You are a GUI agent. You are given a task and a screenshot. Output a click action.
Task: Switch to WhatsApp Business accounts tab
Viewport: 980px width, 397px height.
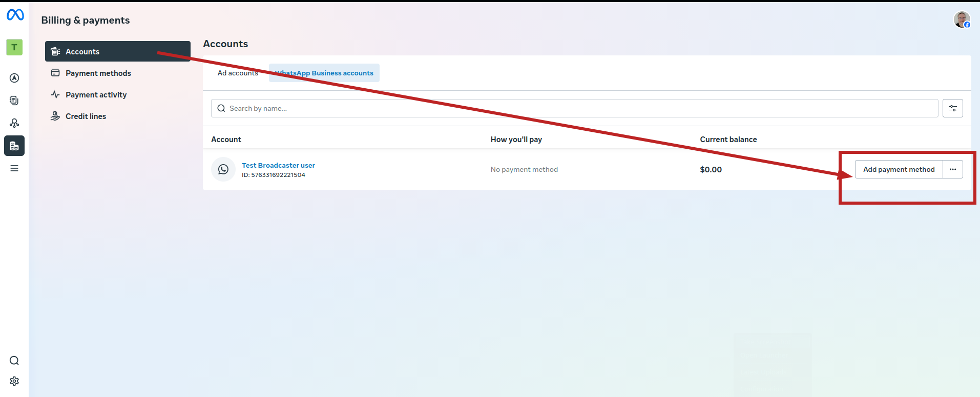[x=324, y=73]
